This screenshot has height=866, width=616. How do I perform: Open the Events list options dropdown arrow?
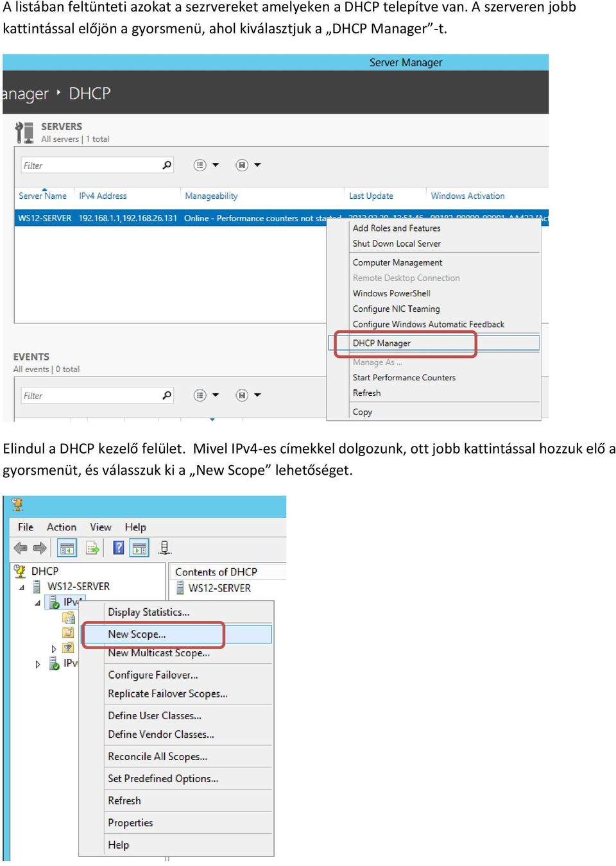click(216, 395)
